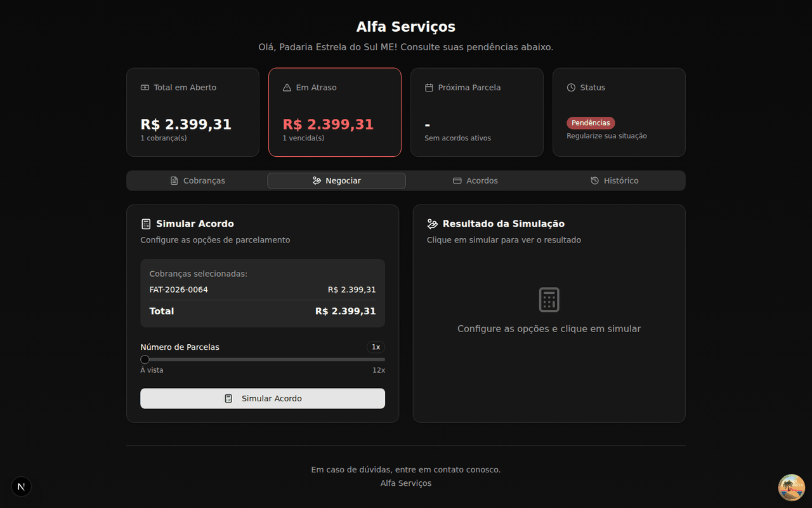Click the calendar icon beside Próxima Parcela
The image size is (812, 508).
(429, 88)
